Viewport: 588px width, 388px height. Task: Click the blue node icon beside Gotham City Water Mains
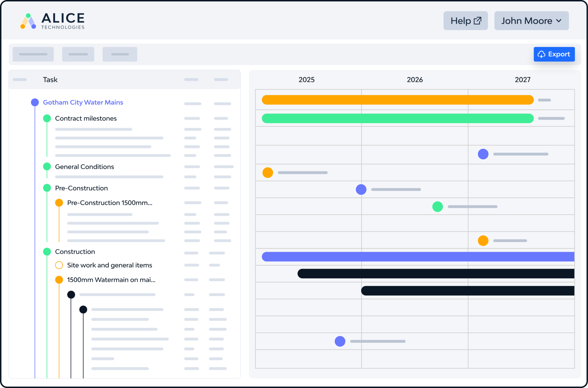(x=35, y=102)
